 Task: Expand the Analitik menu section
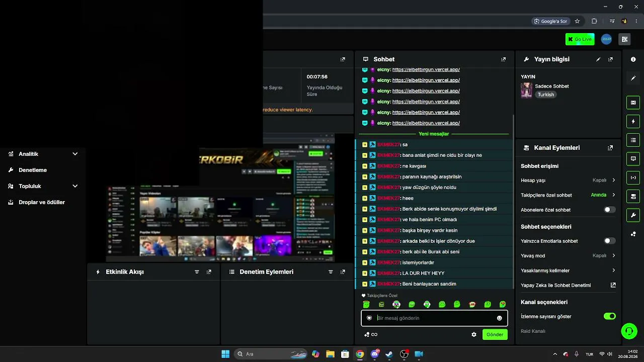point(75,154)
